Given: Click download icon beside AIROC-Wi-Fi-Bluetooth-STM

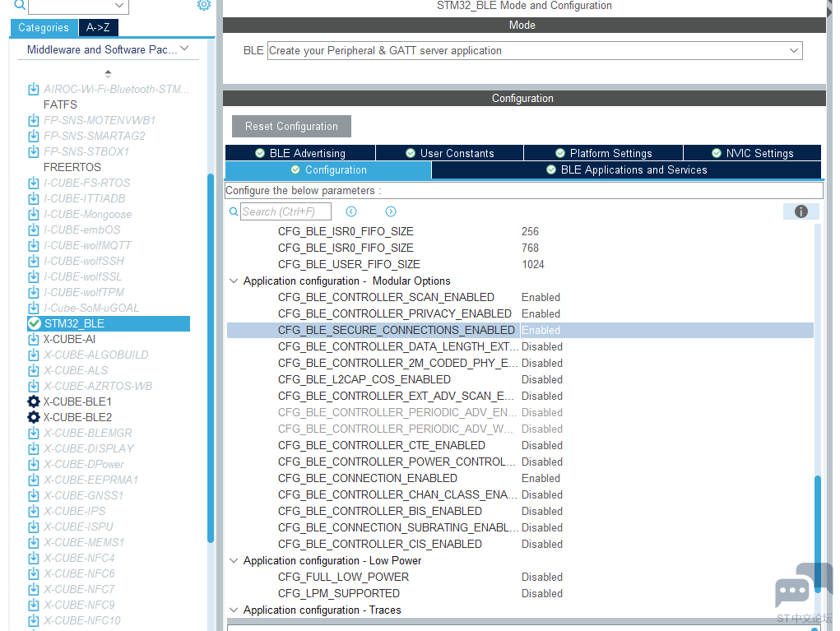Looking at the screenshot, I should [33, 89].
